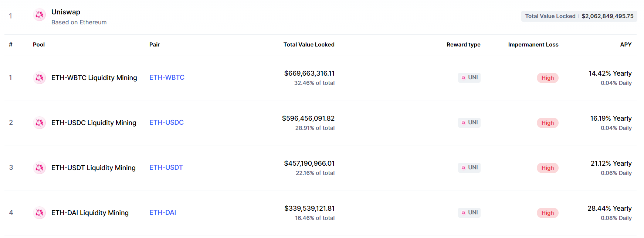Screen dimensions: 644x238
Task: Click High impermanent loss badge for ETH-USDT
Action: click(548, 168)
